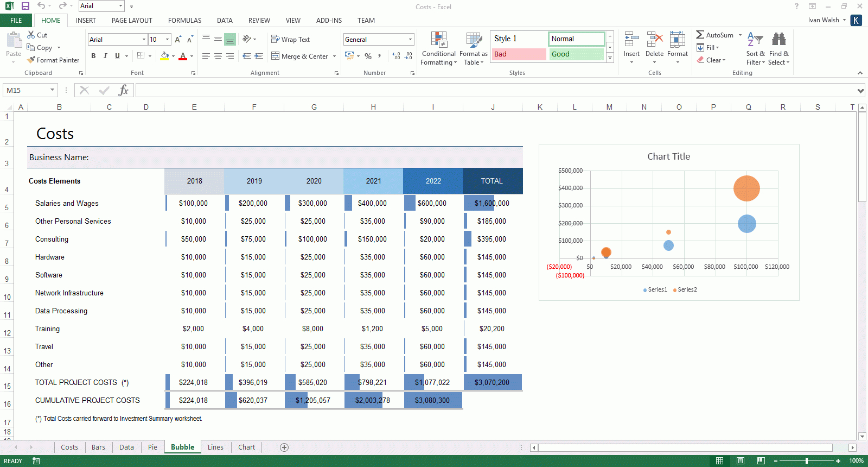Open the PAGE LAYOUT ribbon tab

pos(132,21)
